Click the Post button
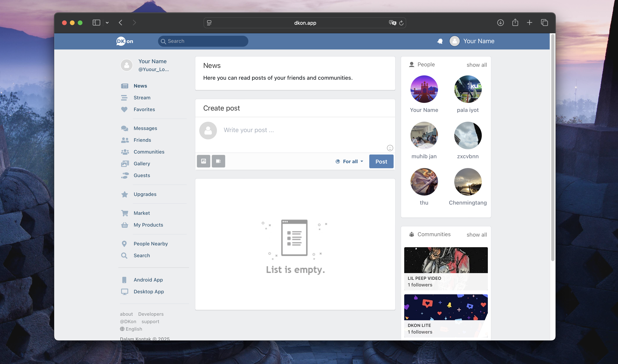This screenshot has height=364, width=618. [x=381, y=161]
